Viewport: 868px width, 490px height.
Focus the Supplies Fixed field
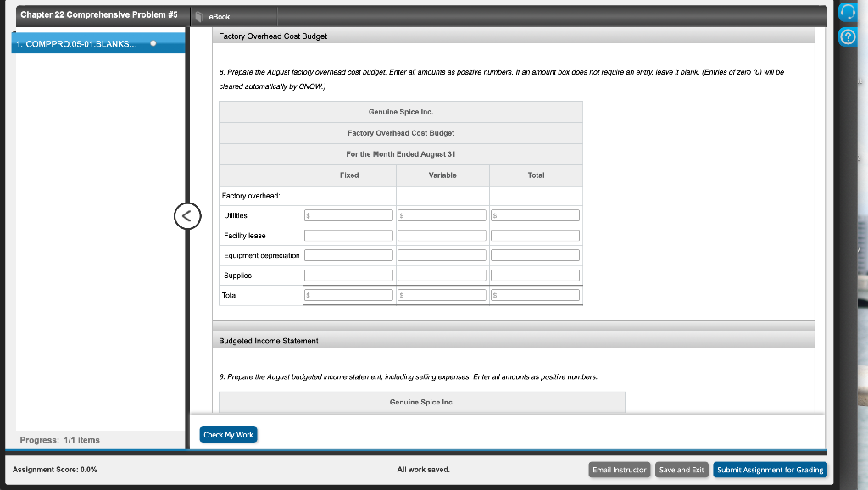point(348,276)
